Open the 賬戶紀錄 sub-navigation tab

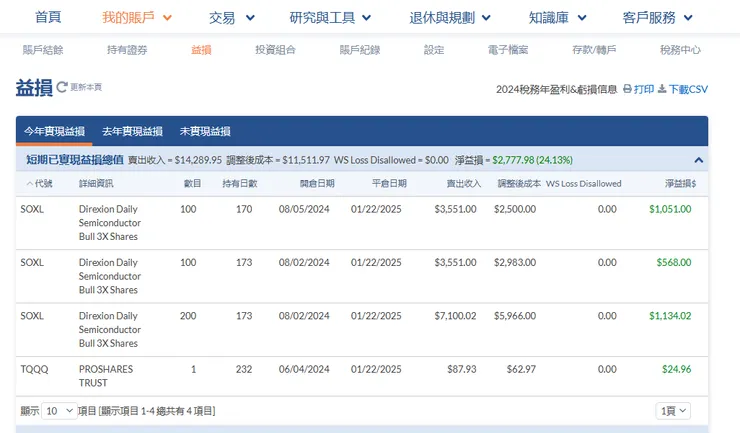[x=360, y=50]
